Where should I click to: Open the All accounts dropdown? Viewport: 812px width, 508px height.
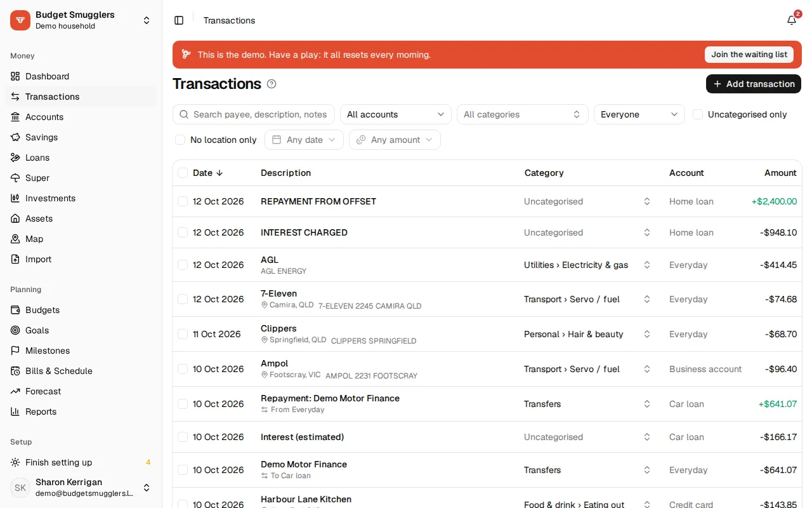click(x=396, y=114)
